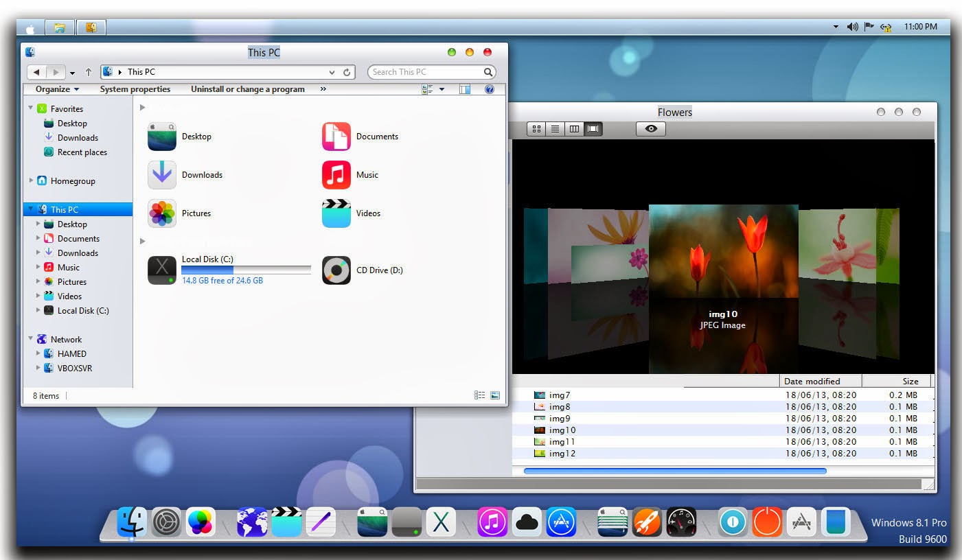The width and height of the screenshot is (962, 560).
Task: Open the speedometer gauge dock icon
Action: pos(681,523)
